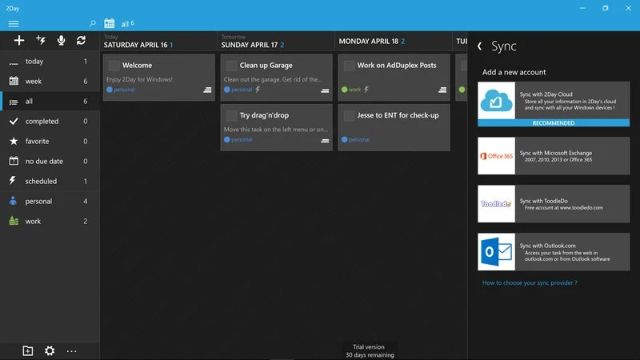This screenshot has height=360, width=640.
Task: Open the no due date list
Action: [50, 161]
